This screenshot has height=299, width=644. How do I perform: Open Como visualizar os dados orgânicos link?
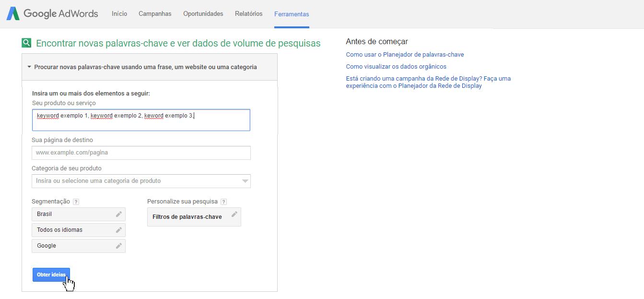pos(396,67)
